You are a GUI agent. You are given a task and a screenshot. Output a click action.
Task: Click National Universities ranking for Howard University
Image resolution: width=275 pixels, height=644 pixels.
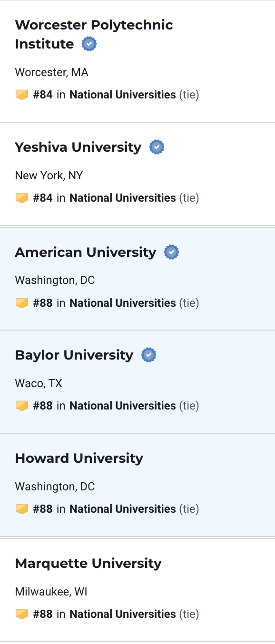click(x=123, y=509)
